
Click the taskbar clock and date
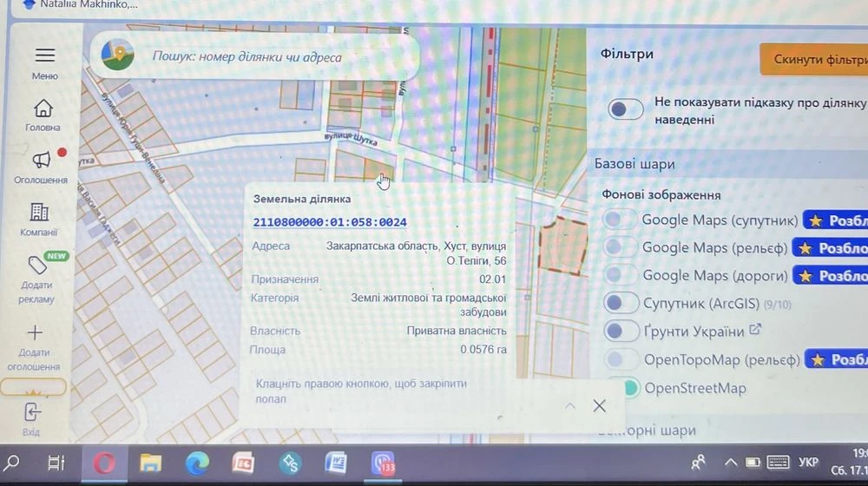[850, 463]
